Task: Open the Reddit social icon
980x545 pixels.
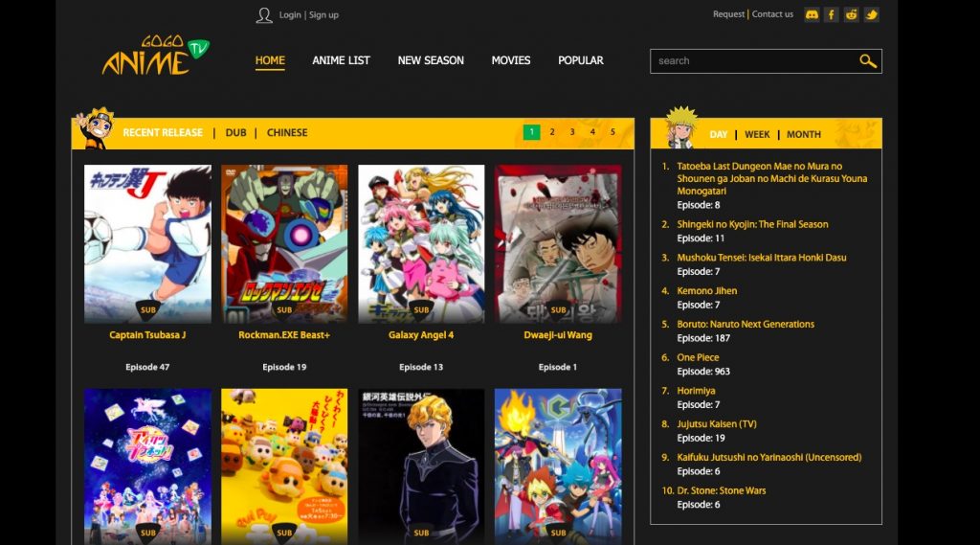Action: pyautogui.click(x=851, y=14)
